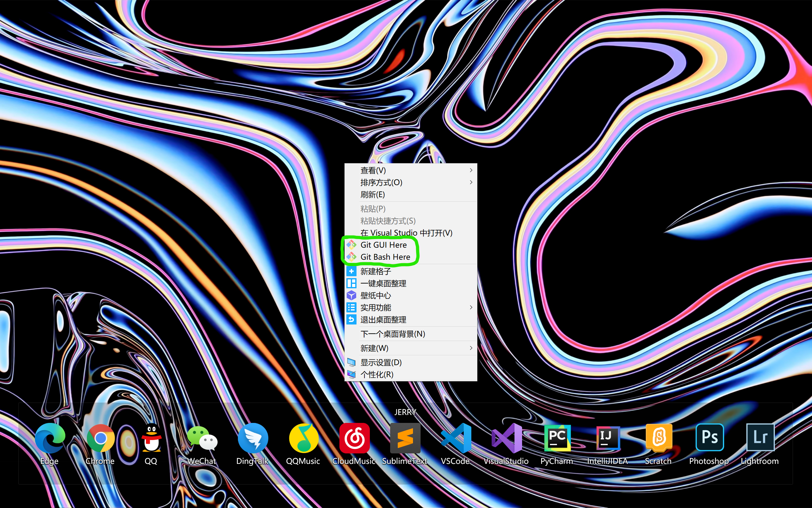The image size is (812, 508).
Task: Select 下一个桌面背景(N)
Action: point(411,334)
